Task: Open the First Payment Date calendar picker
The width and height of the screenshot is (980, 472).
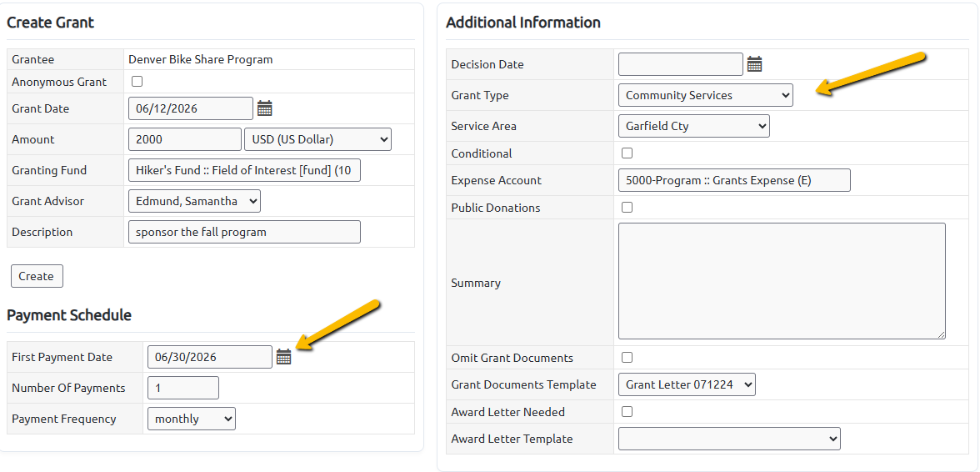Action: pyautogui.click(x=283, y=357)
